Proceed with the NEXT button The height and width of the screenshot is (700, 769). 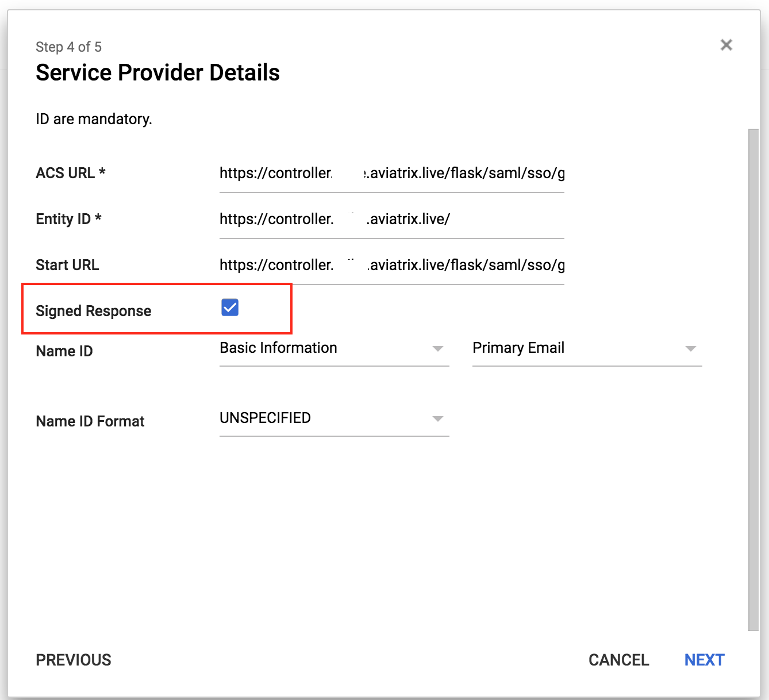click(704, 660)
